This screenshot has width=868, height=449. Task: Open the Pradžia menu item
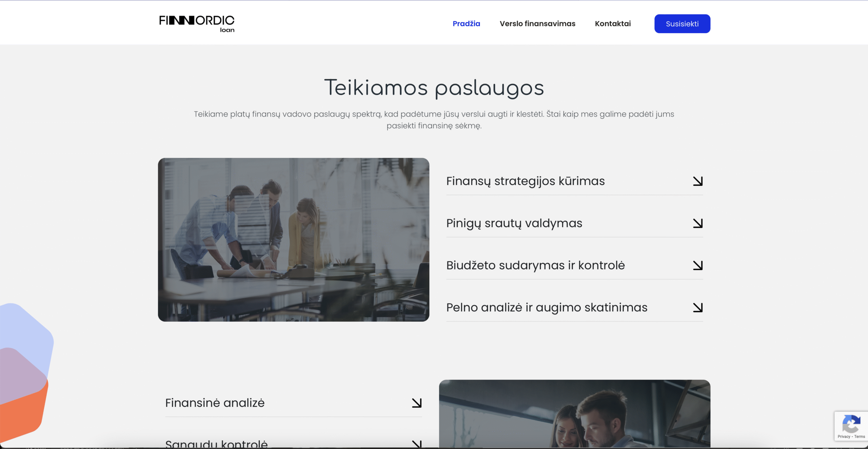[x=466, y=24]
